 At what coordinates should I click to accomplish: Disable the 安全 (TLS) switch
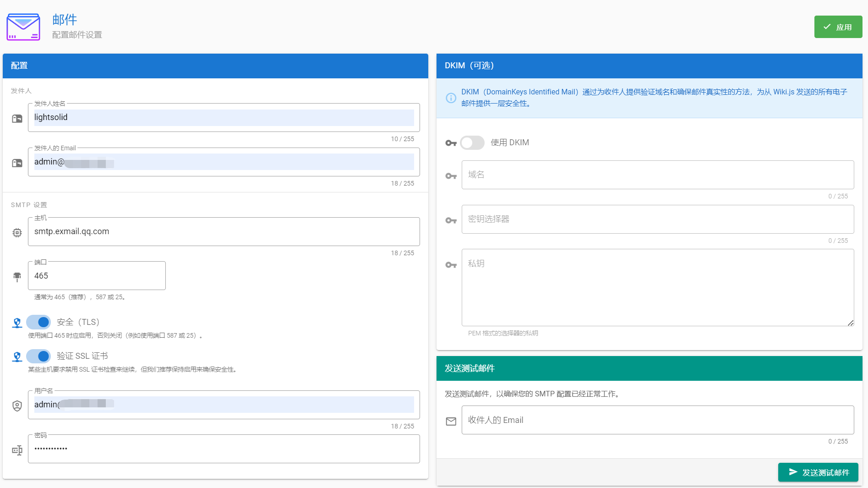pyautogui.click(x=38, y=322)
